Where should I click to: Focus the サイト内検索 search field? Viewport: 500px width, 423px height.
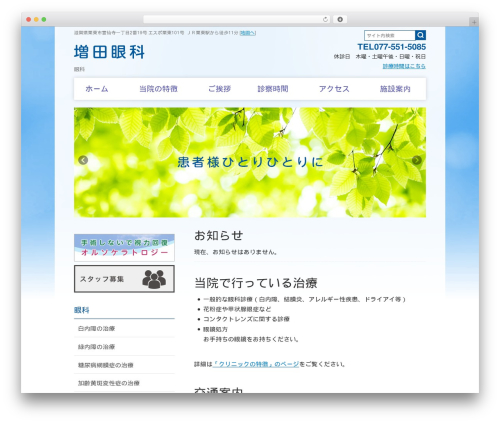[x=390, y=35]
